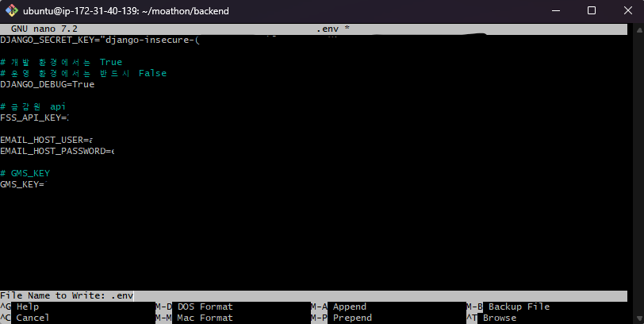644x324 pixels.
Task: Click the .env filename in nano header
Action: (328, 29)
